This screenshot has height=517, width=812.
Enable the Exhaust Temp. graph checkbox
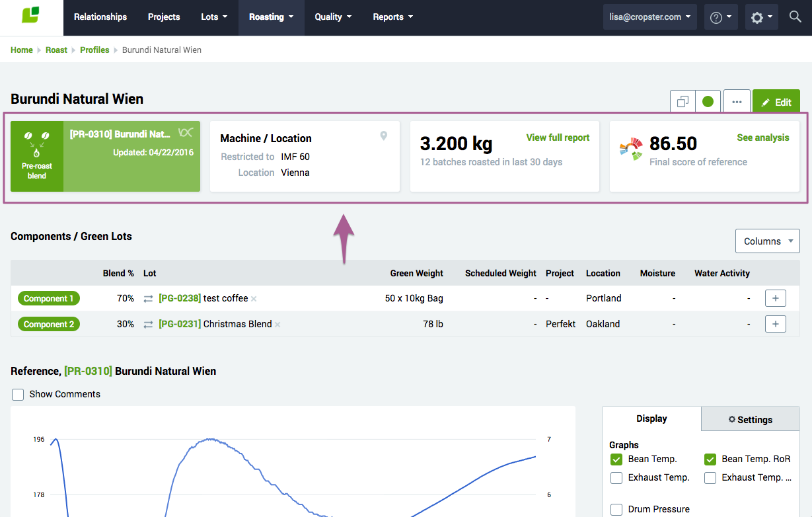616,478
